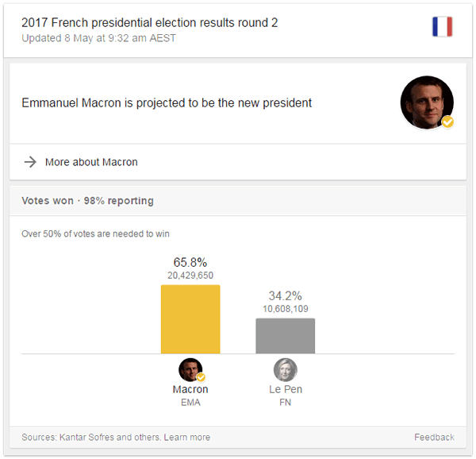Click the election results round 2 title
Viewport: 476px width, 459px height.
150,22
